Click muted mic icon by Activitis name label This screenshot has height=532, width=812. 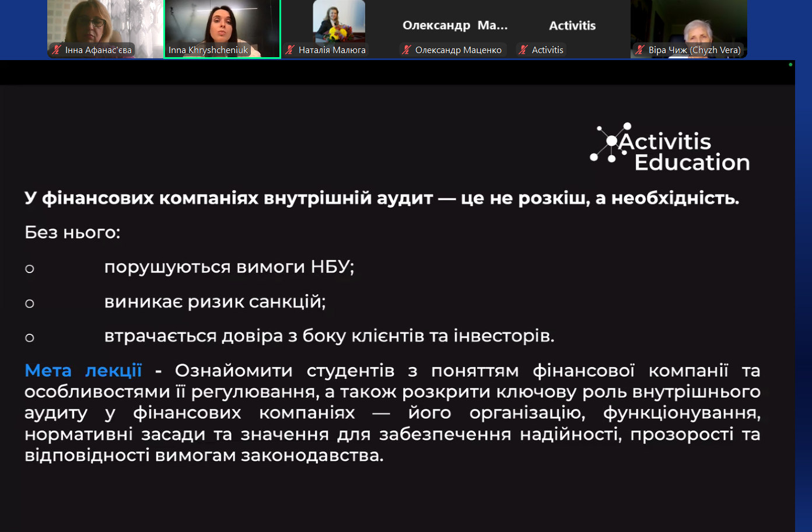point(523,50)
